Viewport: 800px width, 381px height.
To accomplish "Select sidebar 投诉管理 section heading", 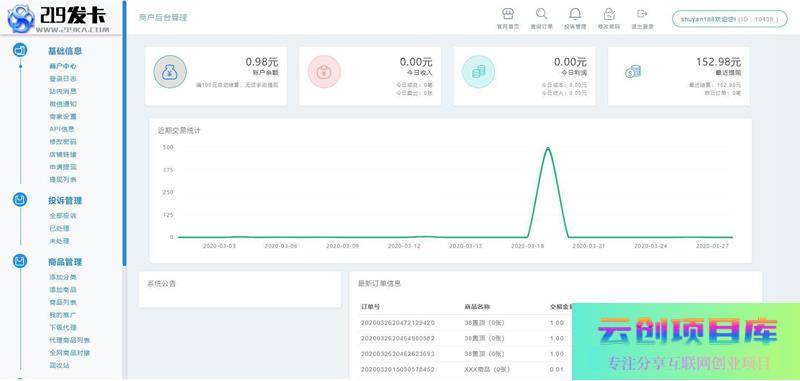I will click(65, 200).
